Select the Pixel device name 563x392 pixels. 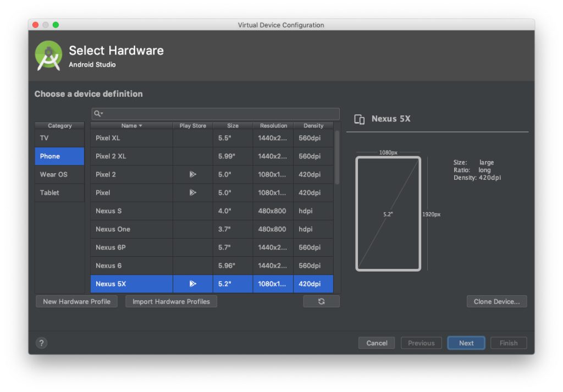103,193
